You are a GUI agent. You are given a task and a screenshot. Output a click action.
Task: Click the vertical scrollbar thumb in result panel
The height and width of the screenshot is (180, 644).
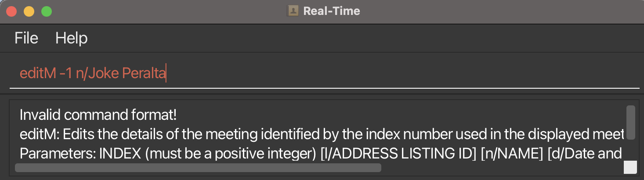click(x=630, y=122)
